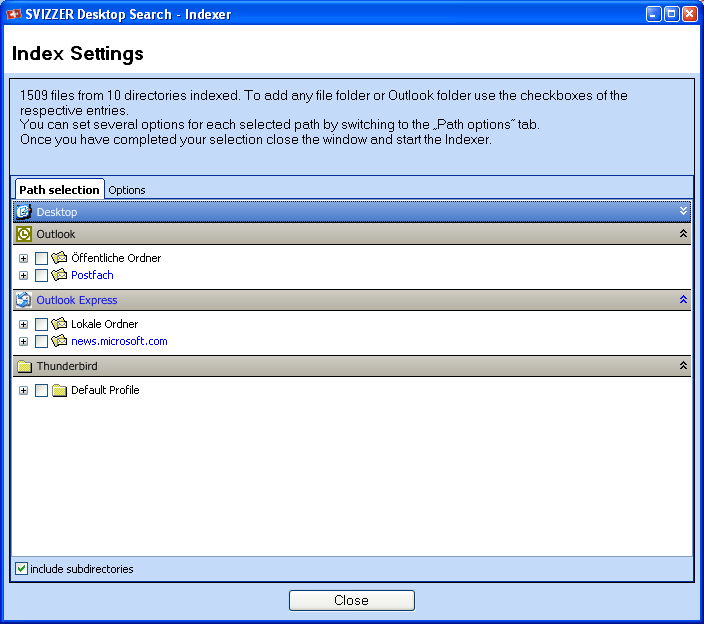Screen dimensions: 704x624
Task: Expand the Postfach tree node
Action: (23, 276)
